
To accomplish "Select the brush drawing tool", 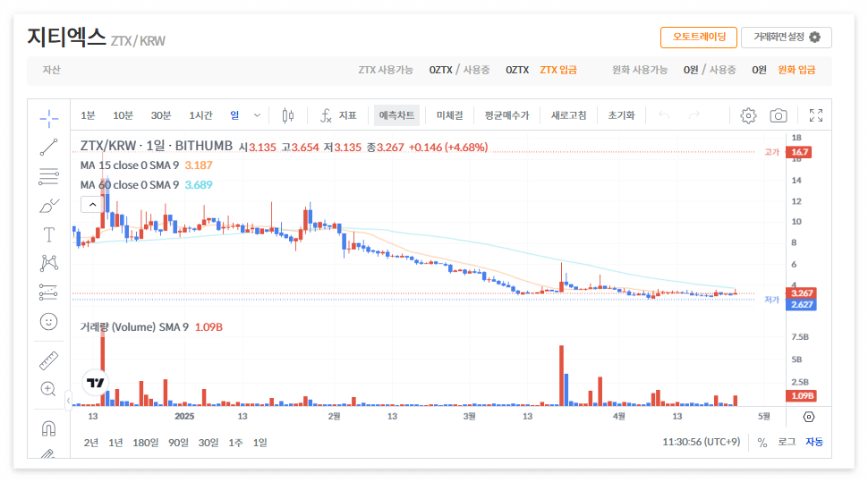I will tap(48, 206).
